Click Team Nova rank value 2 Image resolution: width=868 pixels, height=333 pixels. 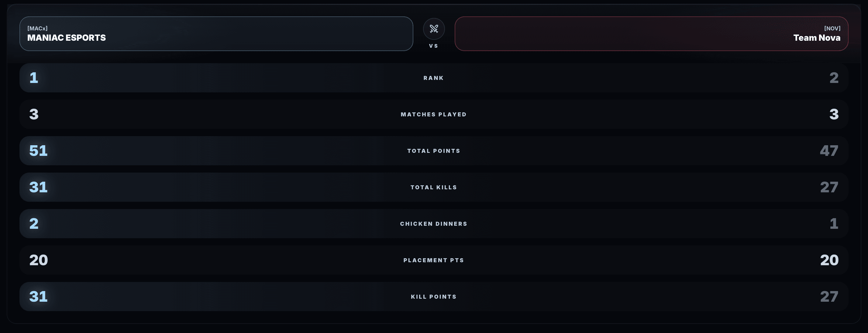[x=834, y=78]
